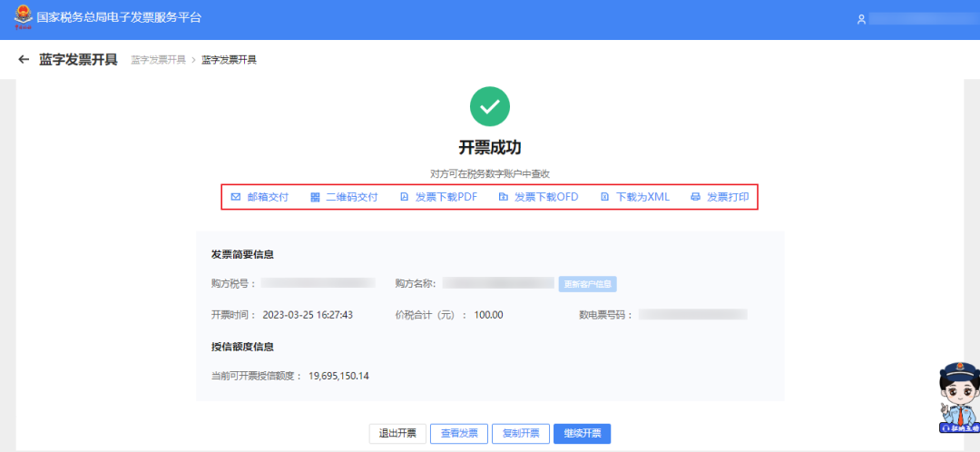Click the 复制开票 button
Image resolution: width=980 pixels, height=452 pixels.
[521, 433]
